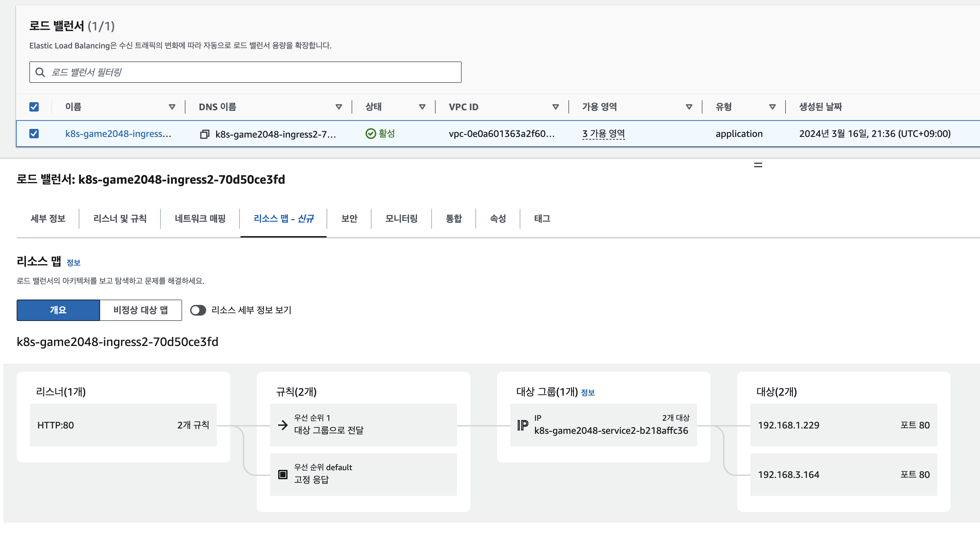980x535 pixels.
Task: Click the search magnifier icon in filter box
Action: [40, 72]
